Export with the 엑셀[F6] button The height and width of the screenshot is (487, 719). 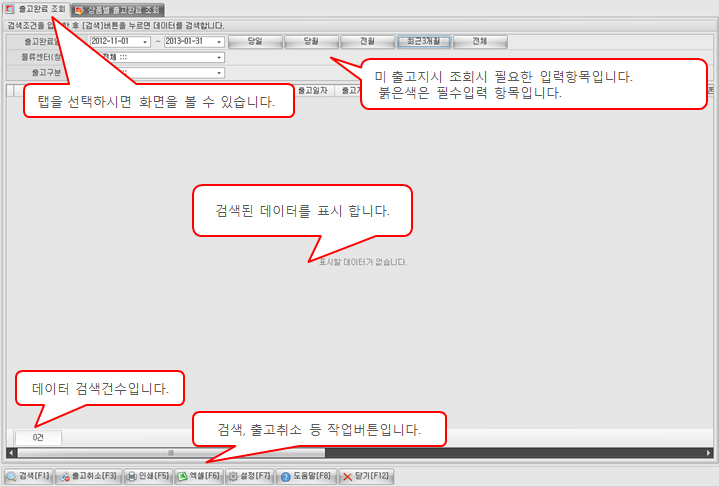pyautogui.click(x=199, y=476)
